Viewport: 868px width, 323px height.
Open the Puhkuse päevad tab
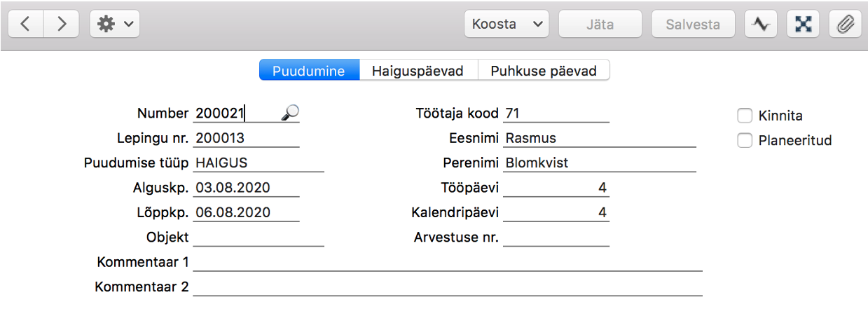(544, 71)
